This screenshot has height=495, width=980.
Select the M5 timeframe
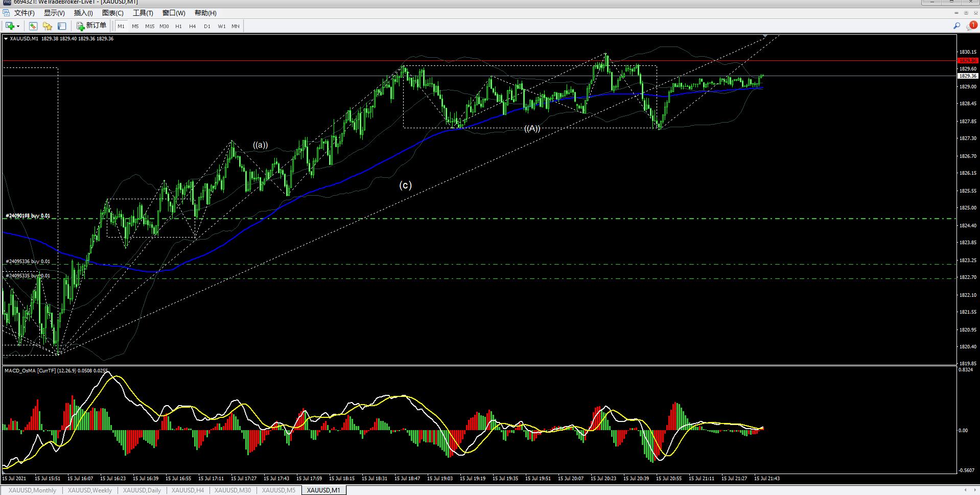(x=135, y=26)
